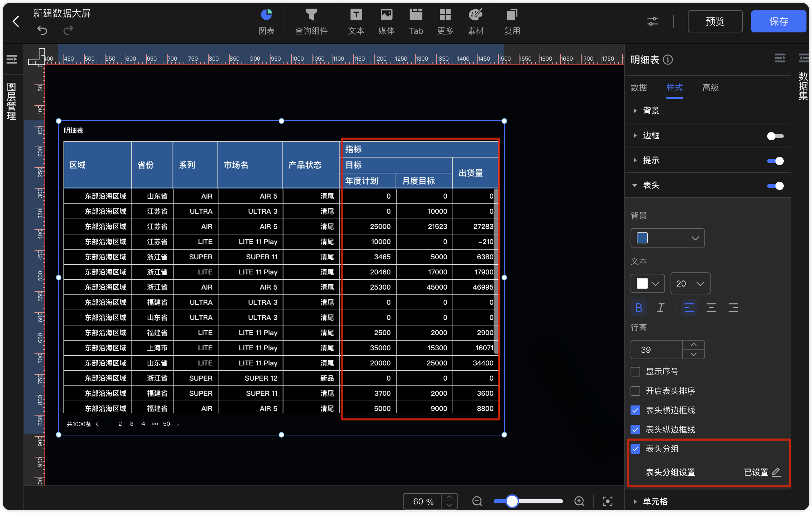Click the 保存 save button
The width and height of the screenshot is (812, 513).
point(778,21)
